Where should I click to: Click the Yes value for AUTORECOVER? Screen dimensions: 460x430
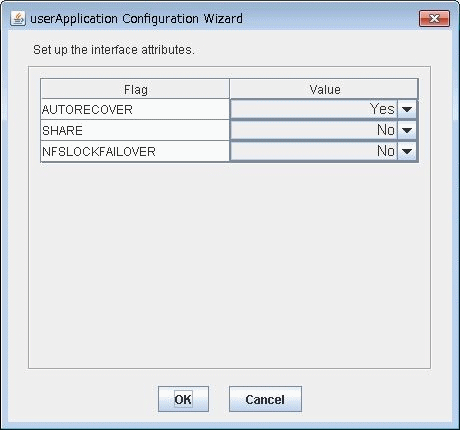click(x=314, y=109)
